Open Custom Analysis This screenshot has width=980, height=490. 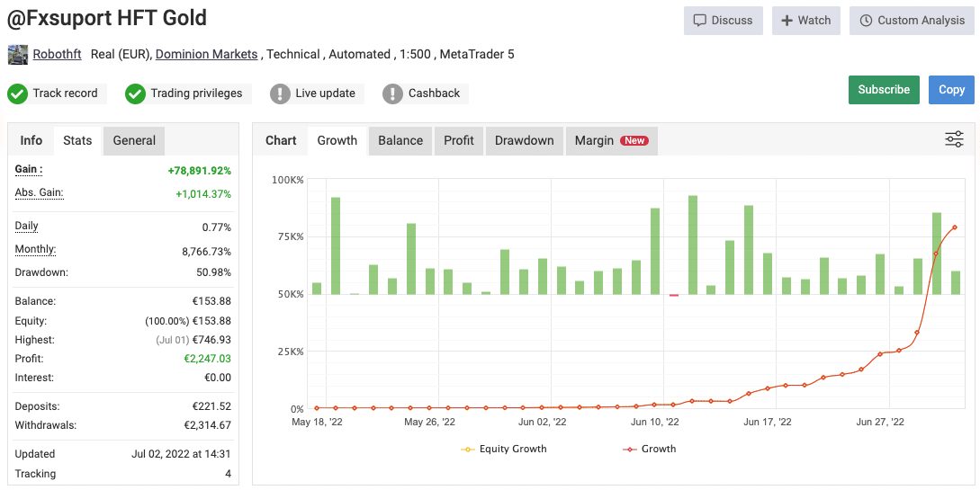(x=912, y=21)
